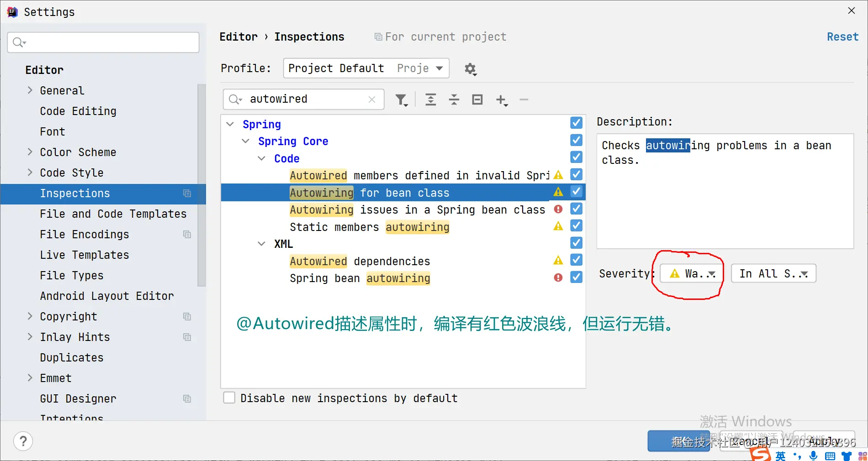The height and width of the screenshot is (461, 868).
Task: Add a custom inspection with plus icon
Action: (502, 100)
